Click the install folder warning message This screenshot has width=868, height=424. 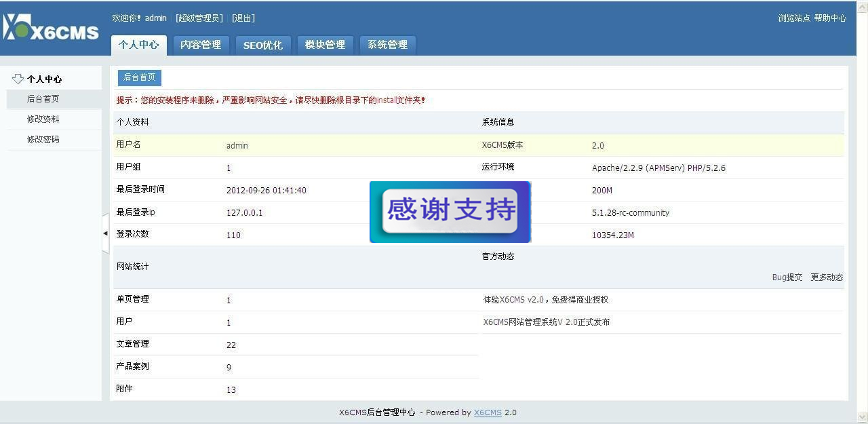pos(271,100)
